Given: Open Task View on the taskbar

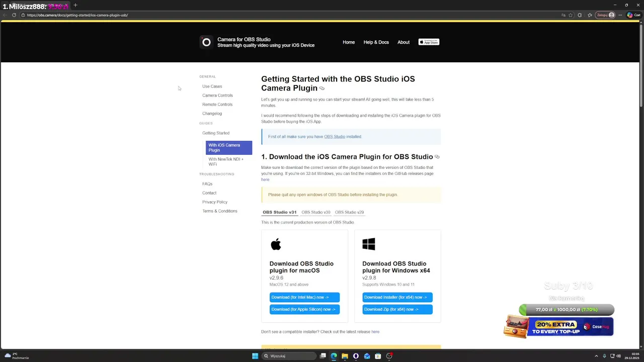Looking at the screenshot, I should pyautogui.click(x=323, y=356).
